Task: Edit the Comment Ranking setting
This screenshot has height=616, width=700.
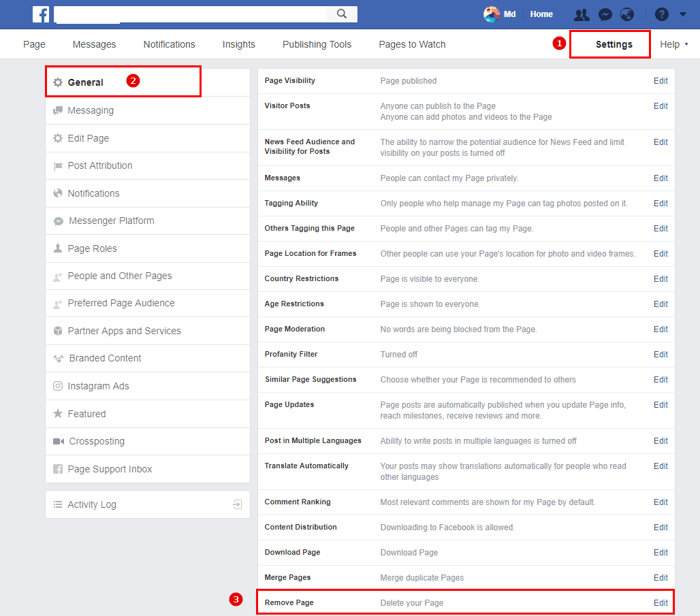Action: [661, 502]
